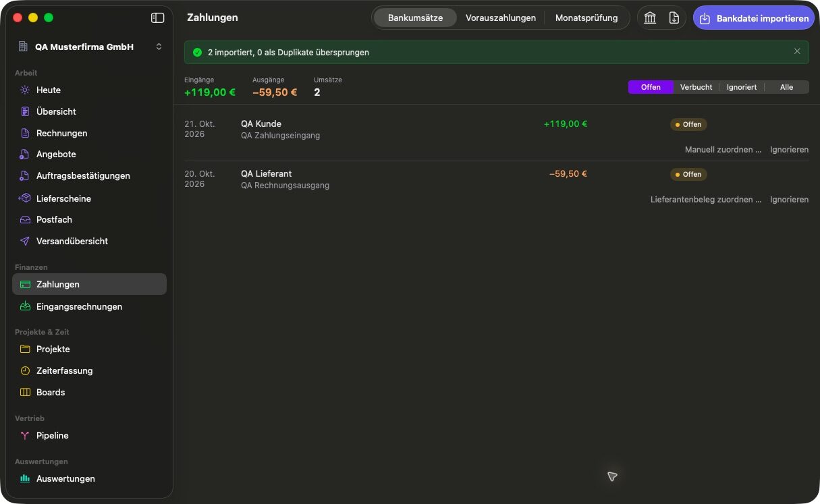
Task: Click the Umsätze count value
Action: [x=317, y=92]
